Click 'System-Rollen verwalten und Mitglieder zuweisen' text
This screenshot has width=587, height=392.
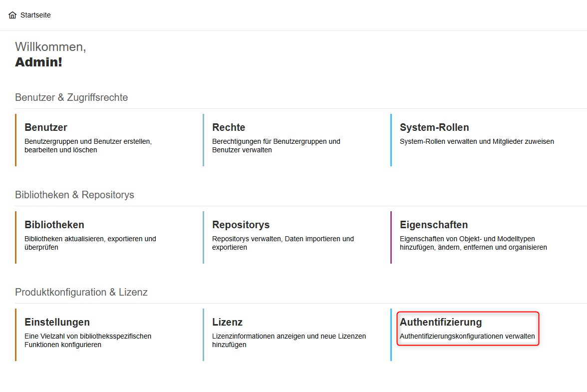(477, 141)
